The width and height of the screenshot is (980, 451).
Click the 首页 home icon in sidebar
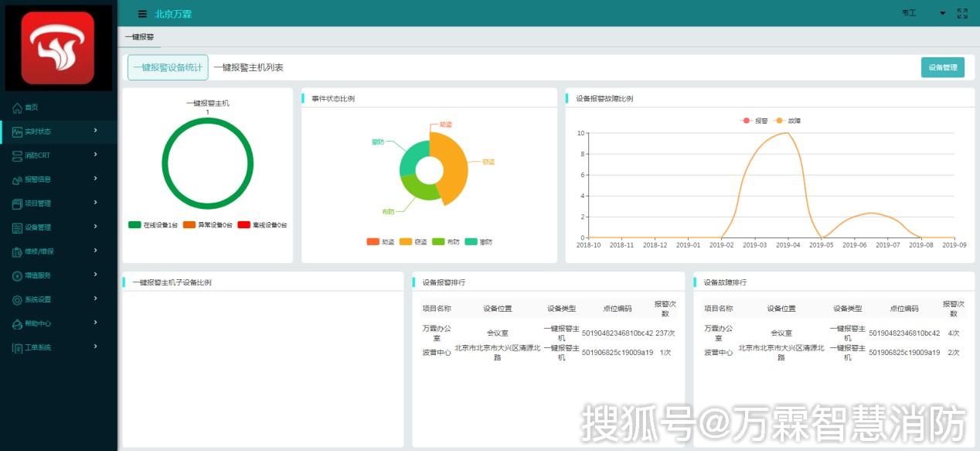tap(17, 108)
